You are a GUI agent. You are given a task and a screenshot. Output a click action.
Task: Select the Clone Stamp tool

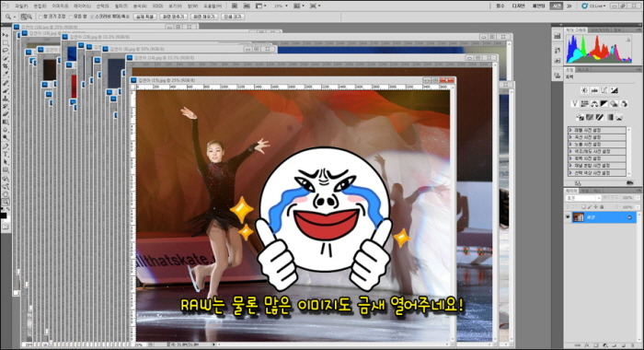pos(6,99)
